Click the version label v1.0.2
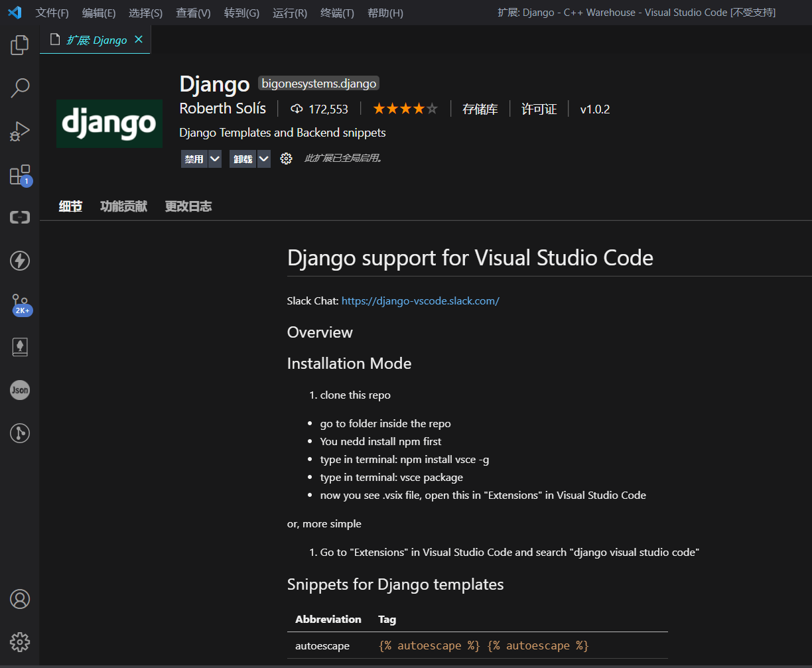Viewport: 812px width, 668px height. point(595,109)
